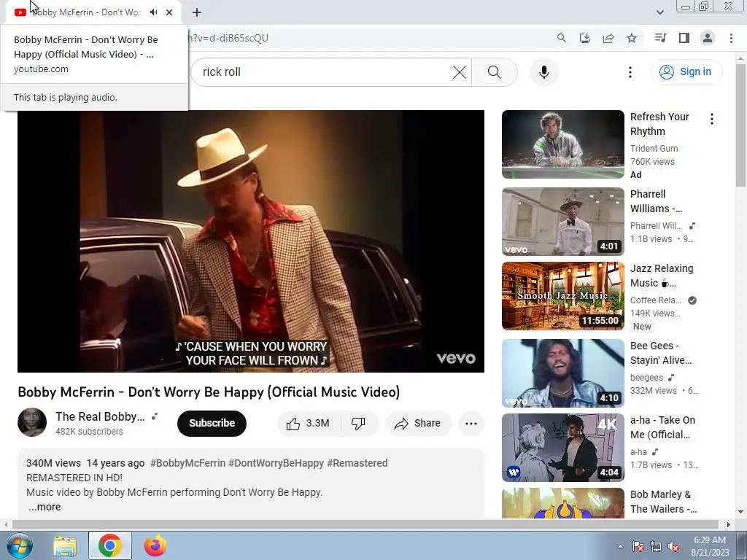Open the Chrome three-dot menu
747x560 pixels.
point(731,38)
